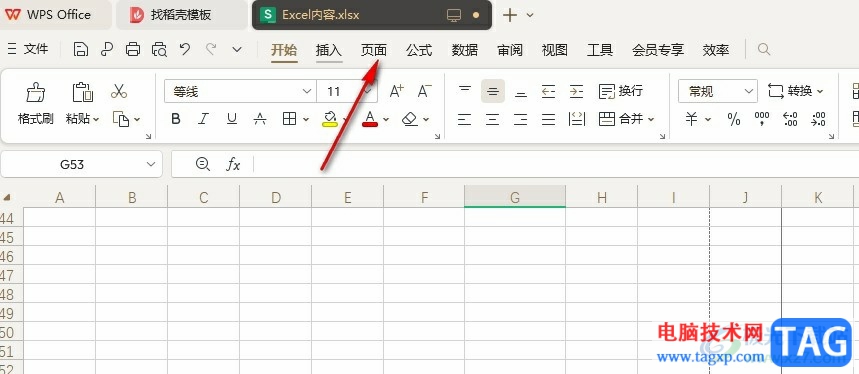Increase font size with A+ icon
The width and height of the screenshot is (859, 374).
click(397, 91)
